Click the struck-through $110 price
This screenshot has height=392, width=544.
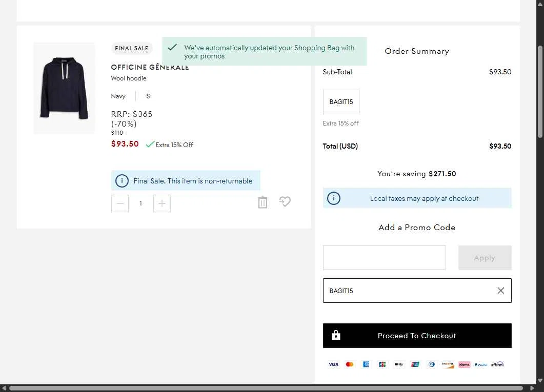(x=117, y=133)
